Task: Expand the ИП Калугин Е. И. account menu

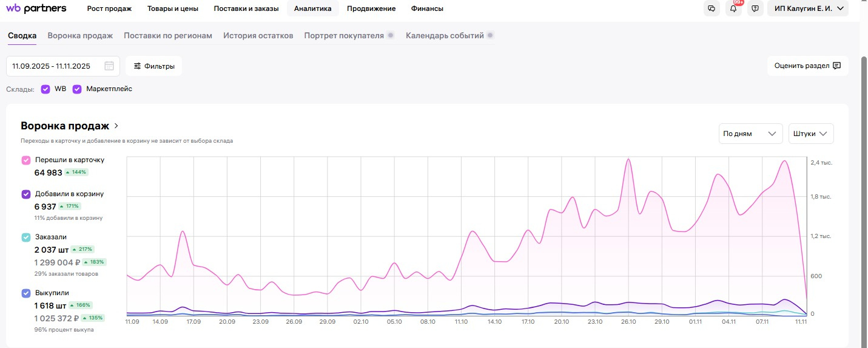Action: coord(807,9)
